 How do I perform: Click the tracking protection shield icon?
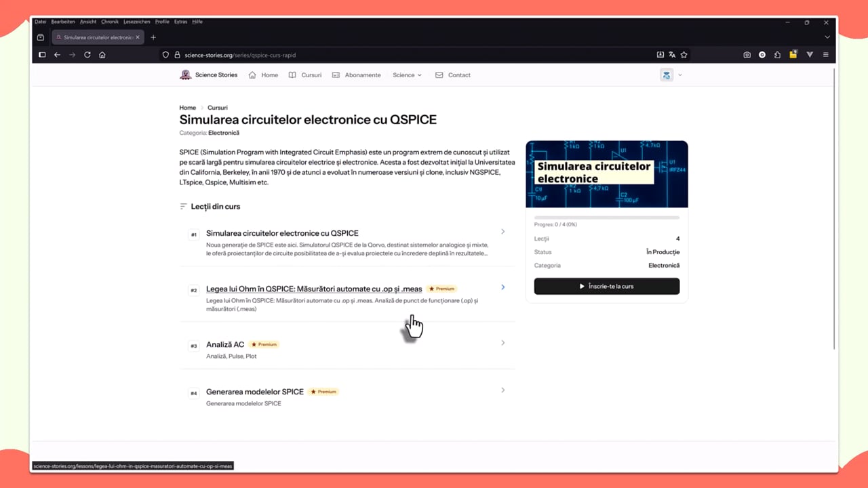pyautogui.click(x=165, y=55)
